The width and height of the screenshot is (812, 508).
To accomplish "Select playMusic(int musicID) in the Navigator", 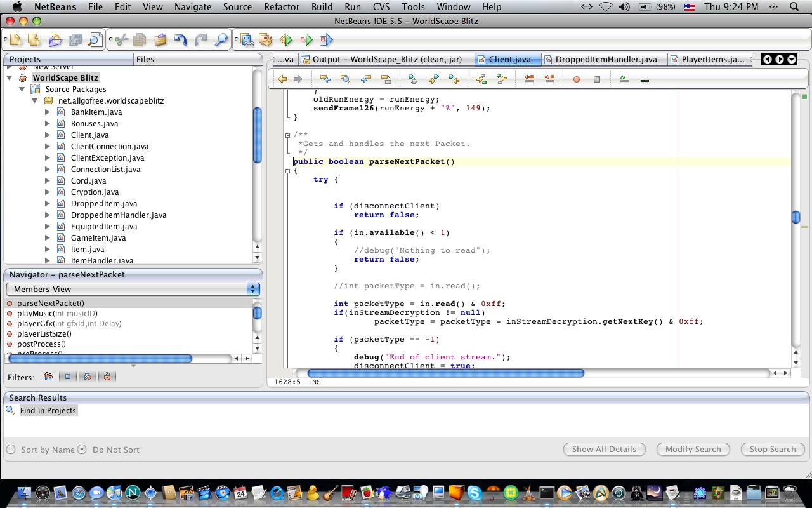I will click(x=57, y=313).
